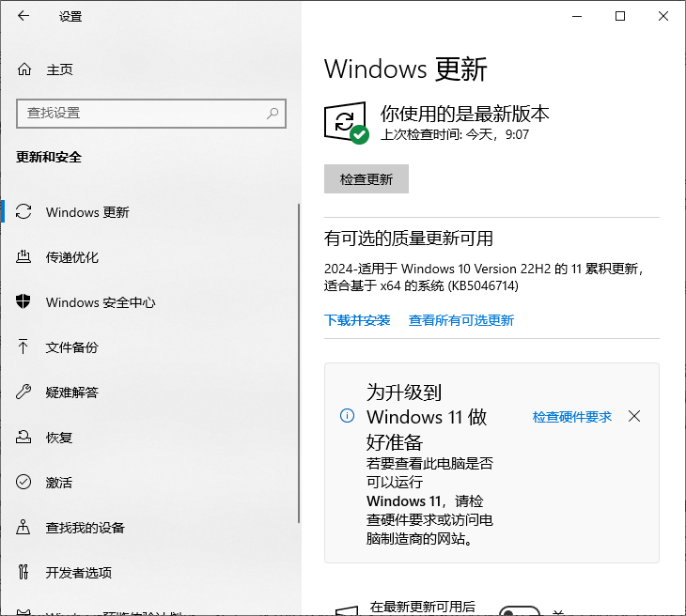
Task: Click the 查找我的设备 locator icon
Action: [x=23, y=527]
